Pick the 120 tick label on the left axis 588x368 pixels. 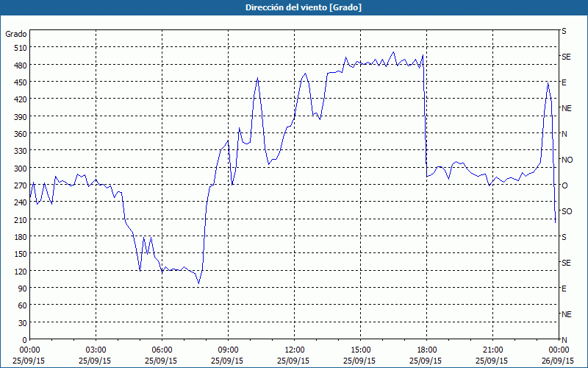click(x=21, y=271)
